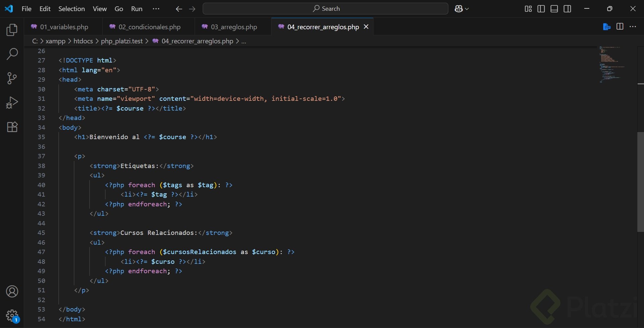Expand the overflow menu in menu bar
The height and width of the screenshot is (328, 644).
156,9
